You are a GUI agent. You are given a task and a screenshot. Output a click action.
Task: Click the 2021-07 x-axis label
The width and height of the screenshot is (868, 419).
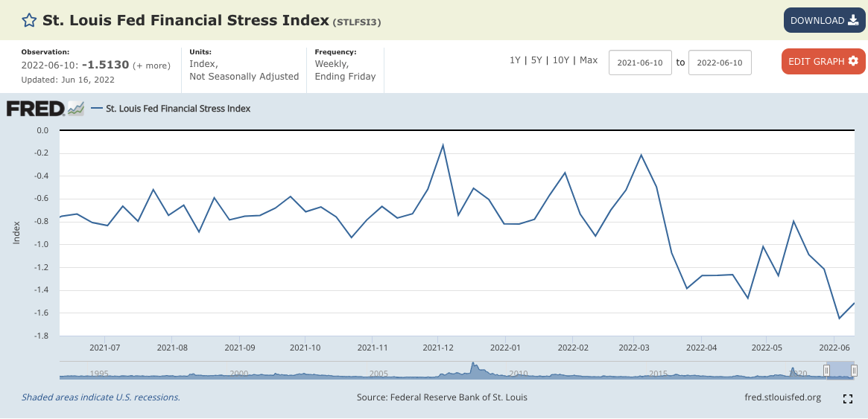click(104, 348)
